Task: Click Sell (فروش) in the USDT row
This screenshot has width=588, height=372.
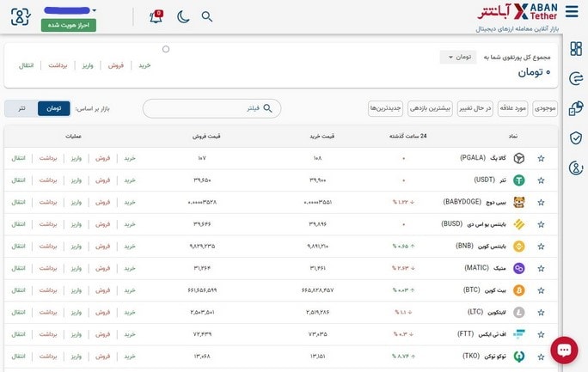Action: (x=102, y=180)
